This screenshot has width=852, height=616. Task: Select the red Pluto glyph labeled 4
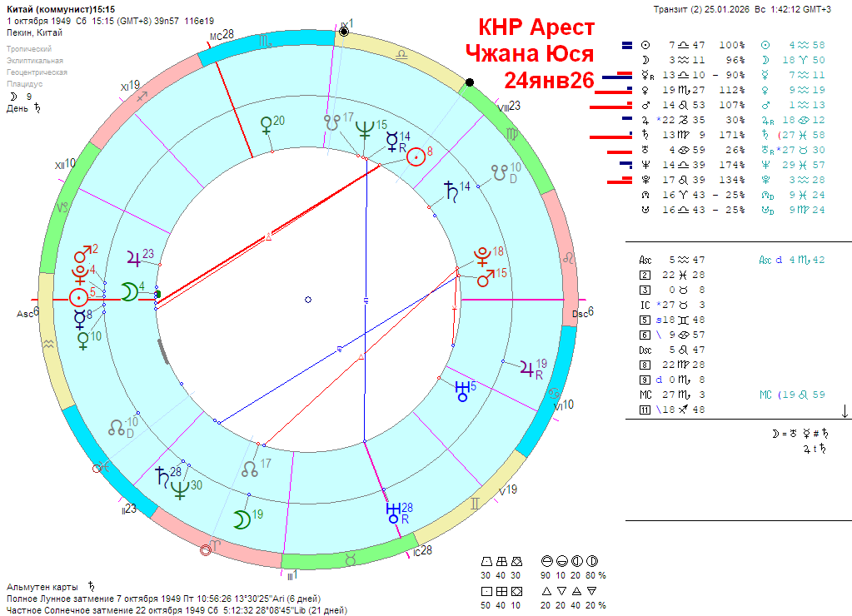81,275
